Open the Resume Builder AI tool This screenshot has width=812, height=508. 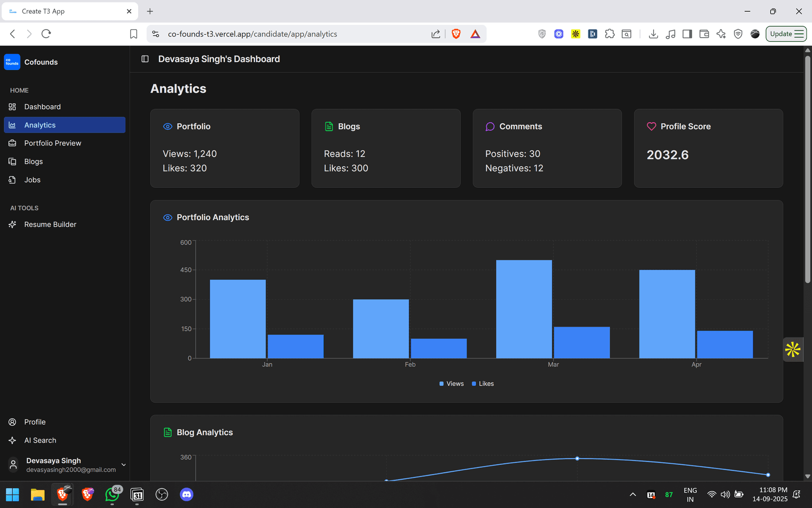tap(50, 224)
